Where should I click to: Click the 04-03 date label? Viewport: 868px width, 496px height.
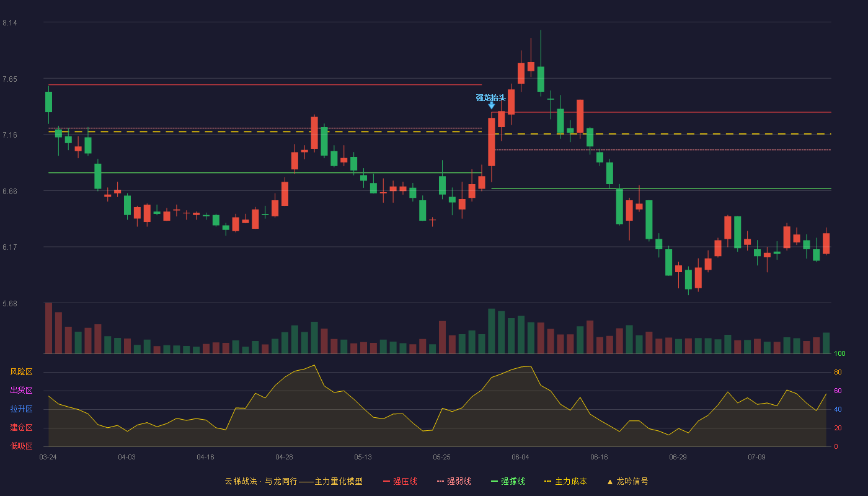pos(126,457)
